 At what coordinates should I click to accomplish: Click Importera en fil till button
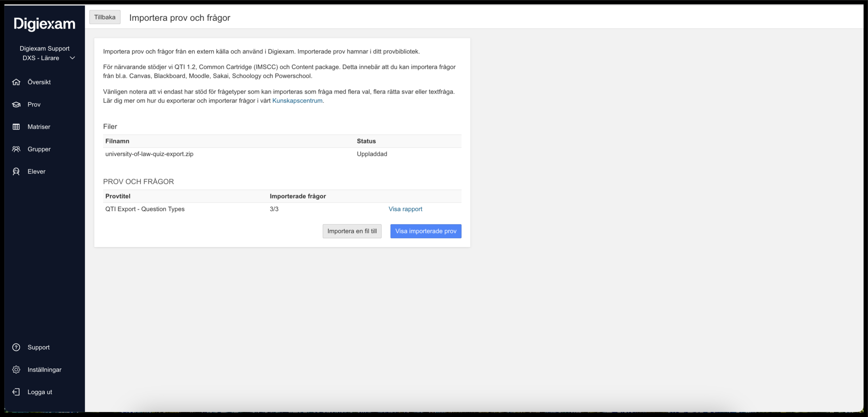click(352, 231)
